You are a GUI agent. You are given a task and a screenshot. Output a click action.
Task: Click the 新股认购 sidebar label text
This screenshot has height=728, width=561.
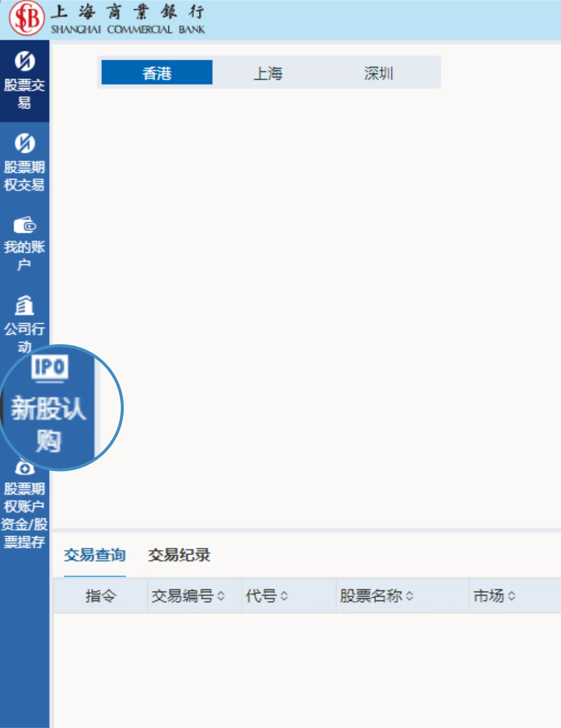[48, 425]
